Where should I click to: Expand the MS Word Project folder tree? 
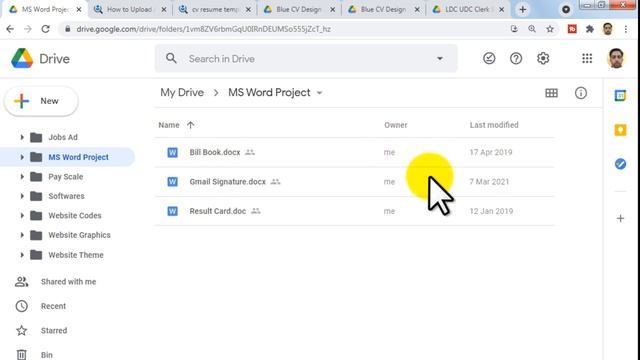point(22,157)
